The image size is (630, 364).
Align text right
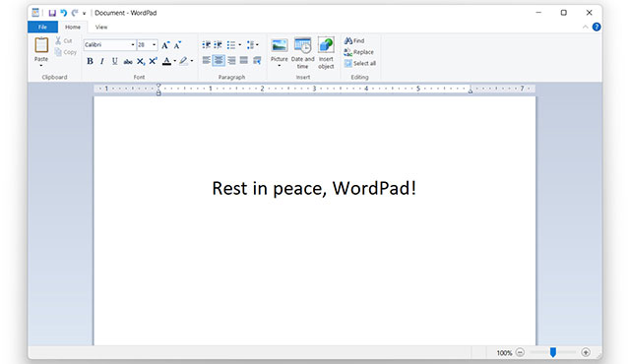pyautogui.click(x=231, y=61)
